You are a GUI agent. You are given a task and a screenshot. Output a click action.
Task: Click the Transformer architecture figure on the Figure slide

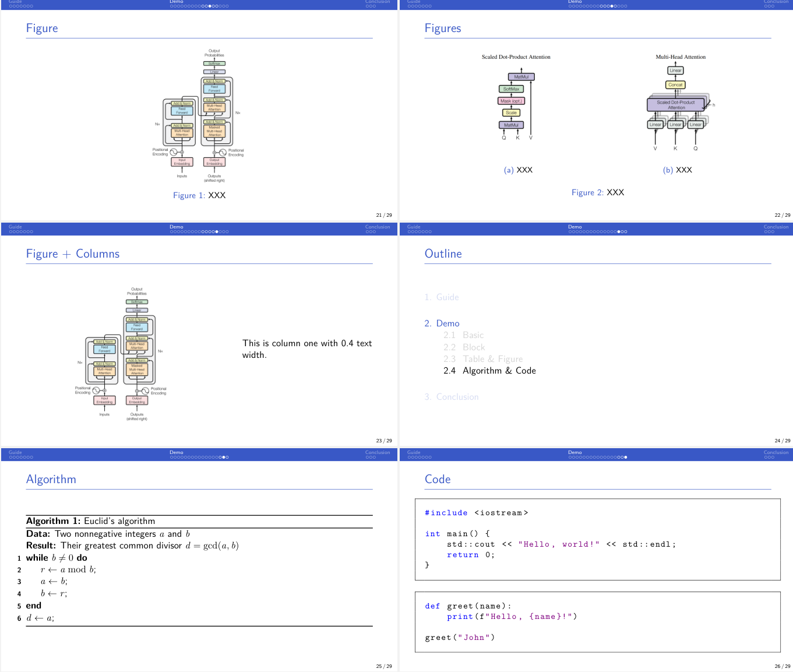[x=199, y=115]
